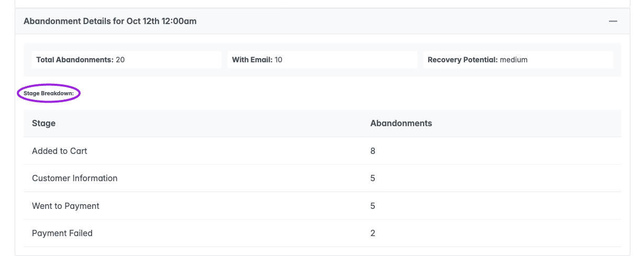The width and height of the screenshot is (644, 256).
Task: Select the With Email: 10 stat
Action: (323, 60)
